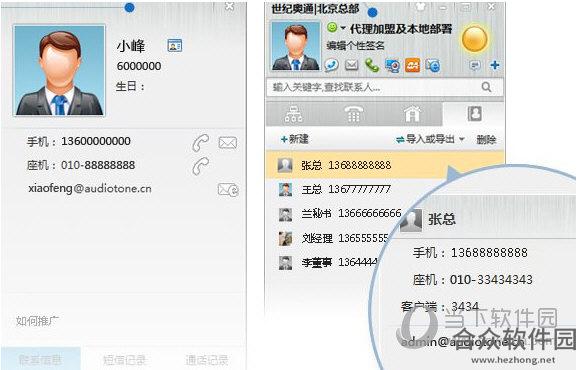Open the 如何推广 link
Viewport: 581px width, 370px height.
click(37, 321)
